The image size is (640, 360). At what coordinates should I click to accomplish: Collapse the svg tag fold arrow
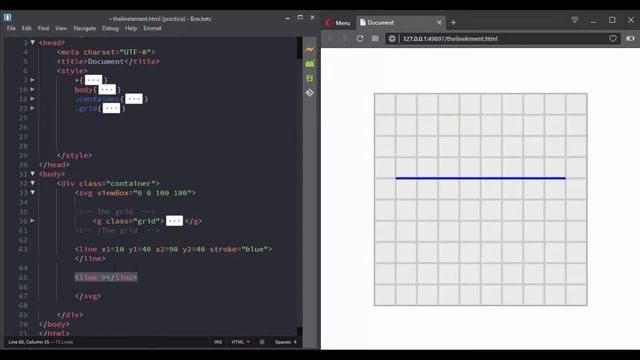(33, 193)
